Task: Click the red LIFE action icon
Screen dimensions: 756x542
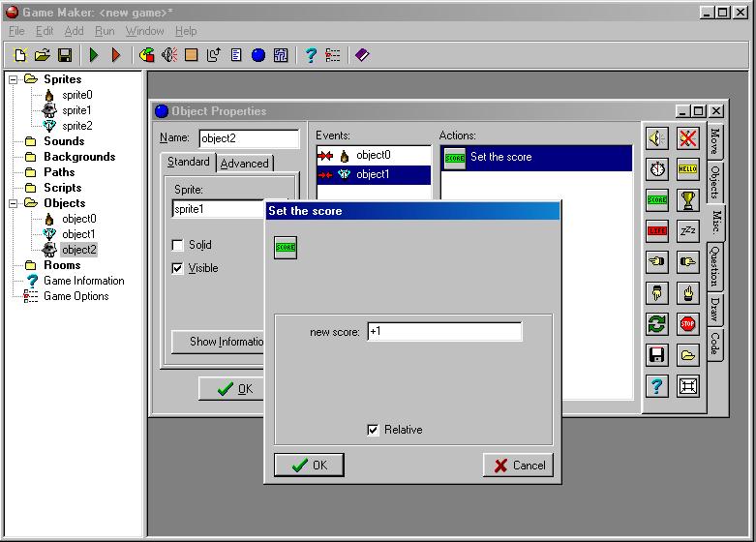Action: (x=657, y=231)
